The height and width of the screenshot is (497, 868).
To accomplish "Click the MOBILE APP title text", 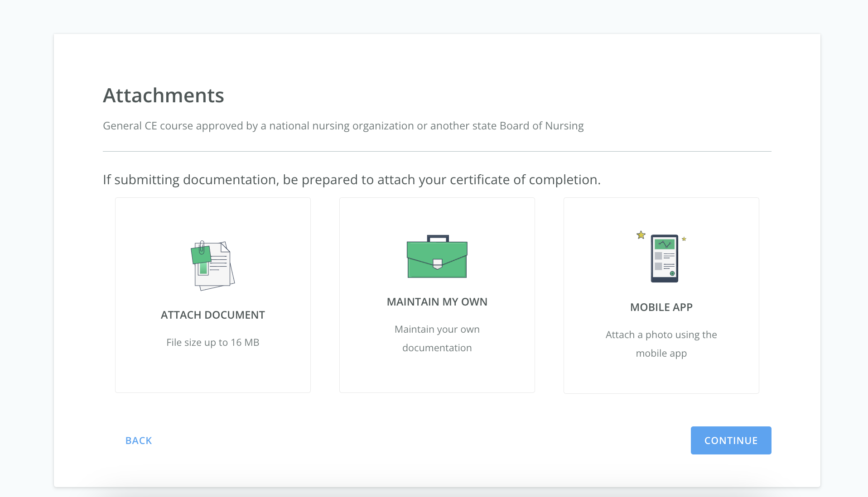I will pyautogui.click(x=661, y=307).
